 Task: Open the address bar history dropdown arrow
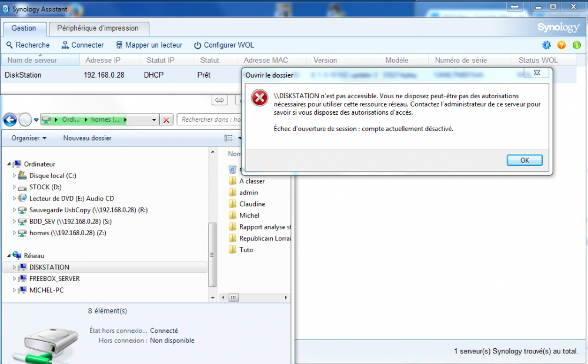154,120
